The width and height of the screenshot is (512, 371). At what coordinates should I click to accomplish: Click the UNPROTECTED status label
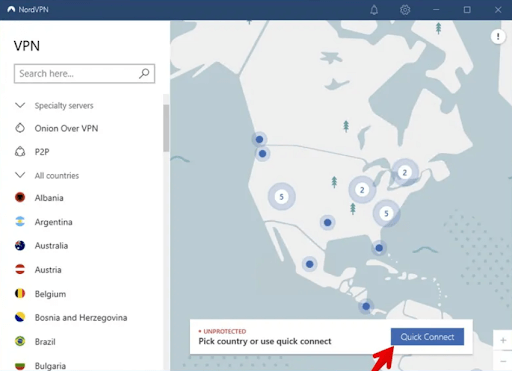(x=225, y=331)
